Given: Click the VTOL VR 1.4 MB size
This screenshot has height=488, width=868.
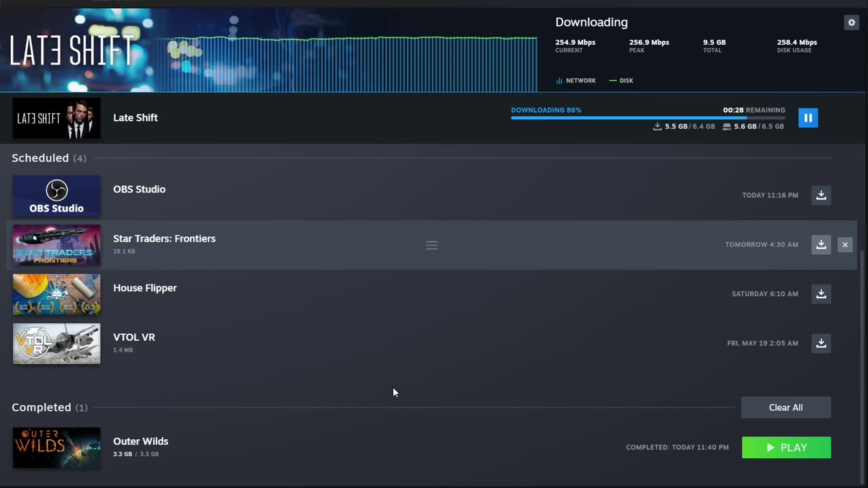Looking at the screenshot, I should point(123,350).
